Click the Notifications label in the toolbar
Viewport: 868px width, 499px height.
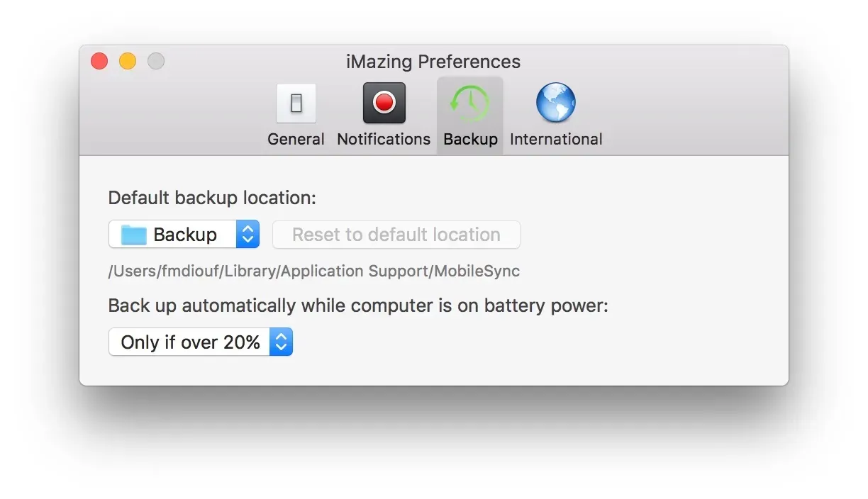tap(383, 139)
